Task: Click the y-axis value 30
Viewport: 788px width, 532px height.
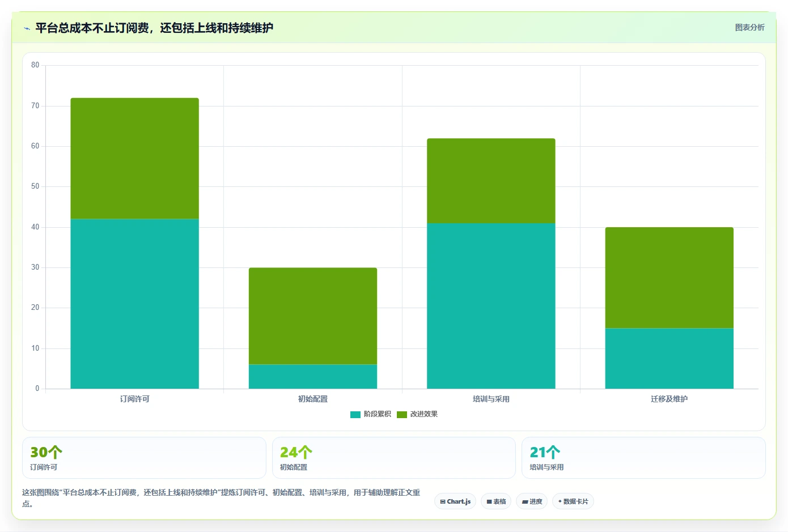Action: [35, 267]
